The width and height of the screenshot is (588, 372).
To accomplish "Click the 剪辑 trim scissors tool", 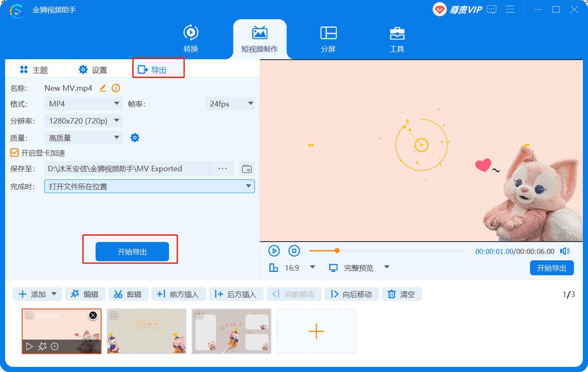I will click(128, 294).
